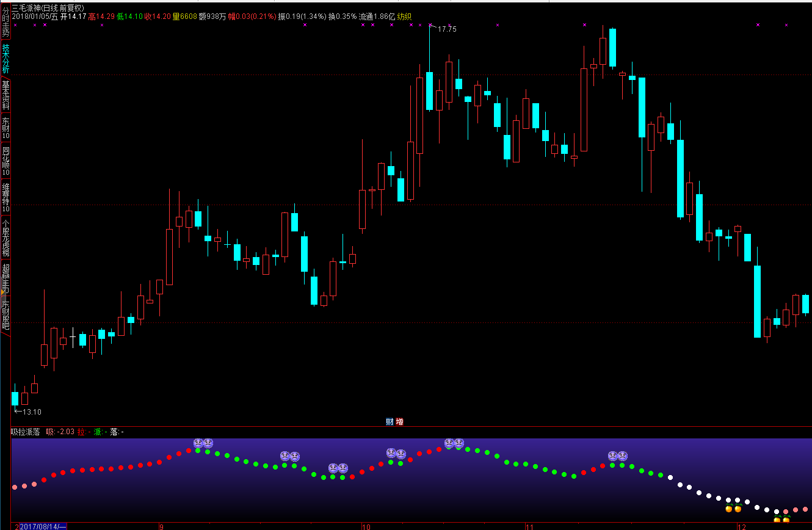
Task: Switch to the 技术分析 tab
Action: click(5, 59)
